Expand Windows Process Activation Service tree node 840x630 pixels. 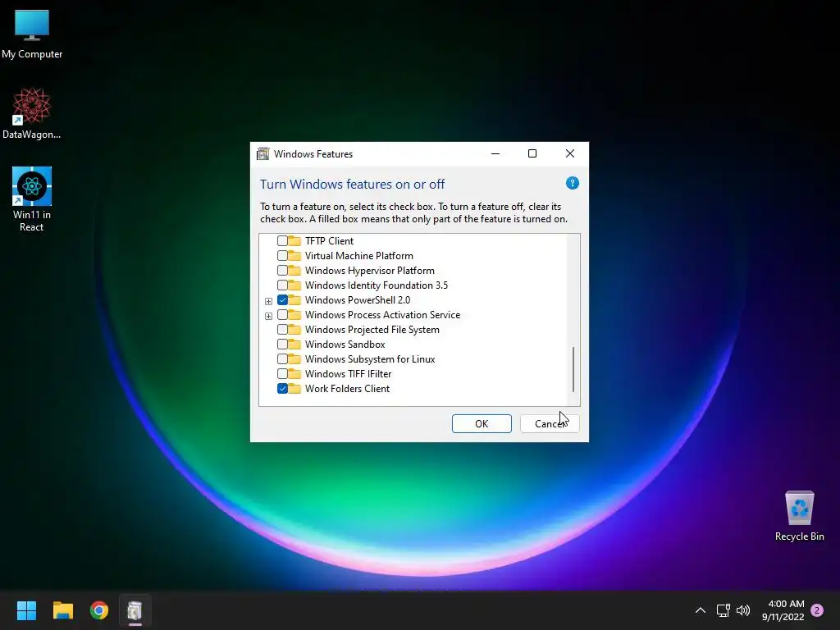[268, 316]
